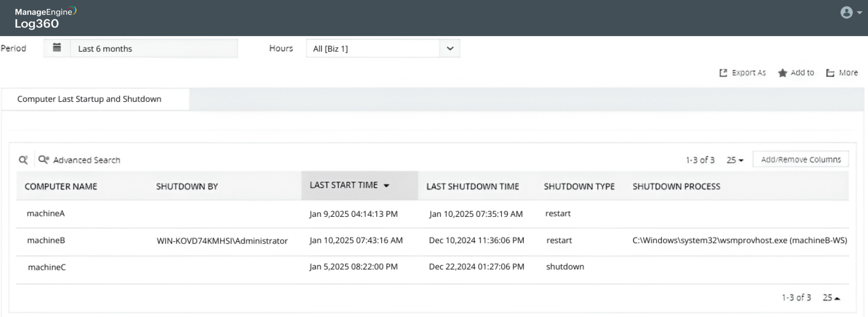Click the Computer Name column header
Viewport: 868px width, 317px height.
click(61, 187)
